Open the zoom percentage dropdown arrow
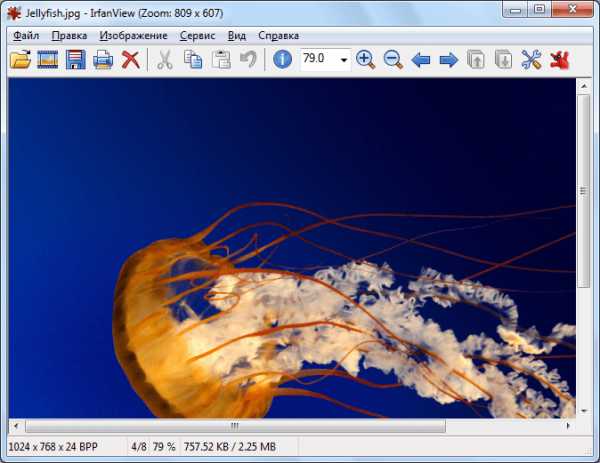Viewport: 600px width, 463px height. point(344,60)
